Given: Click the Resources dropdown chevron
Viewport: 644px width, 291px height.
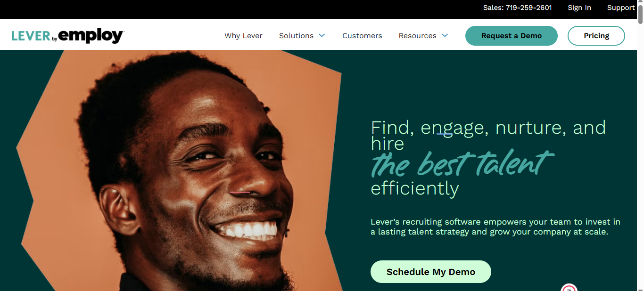Looking at the screenshot, I should tap(445, 35).
